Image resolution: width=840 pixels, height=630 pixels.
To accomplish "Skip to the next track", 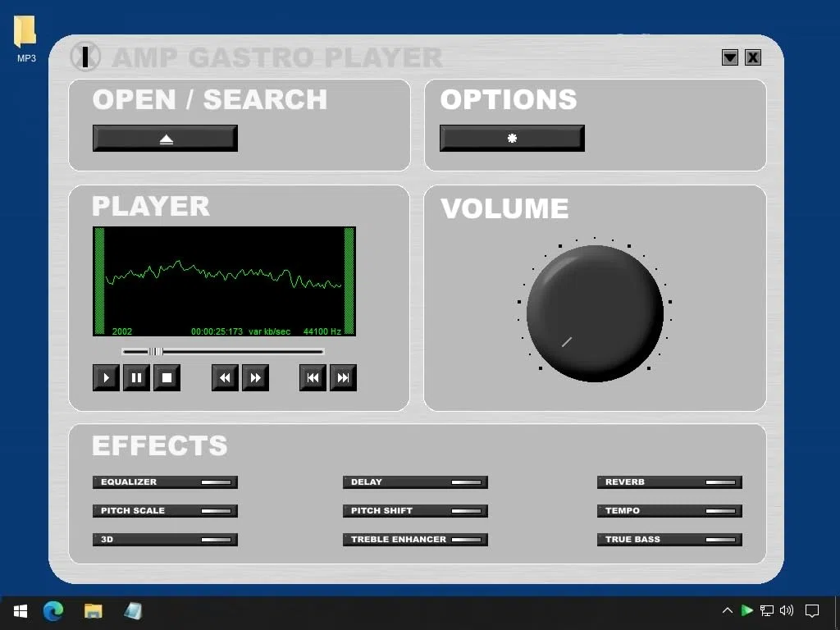I will click(x=344, y=377).
